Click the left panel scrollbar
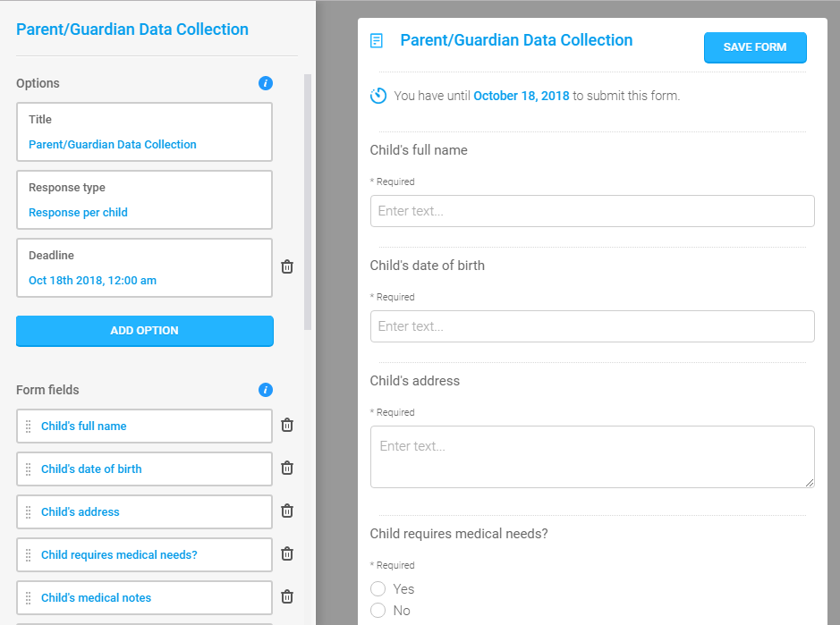The image size is (840, 625). pyautogui.click(x=308, y=202)
